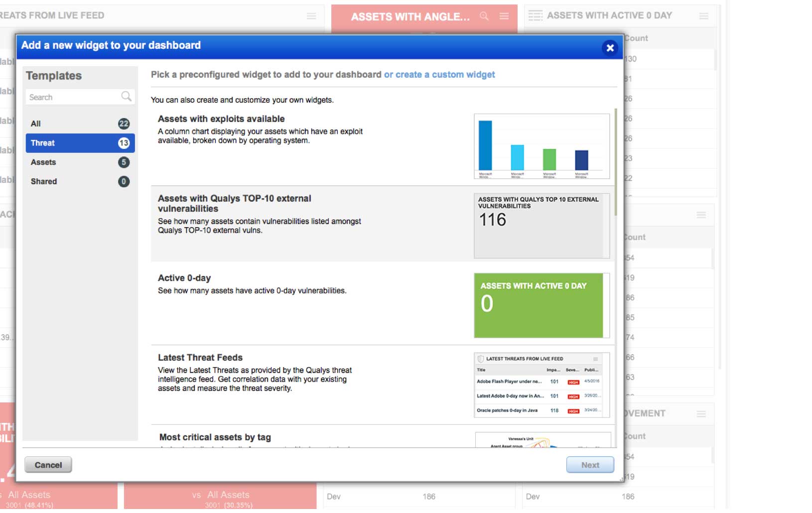This screenshot has height=513, width=812.
Task: Open the Shared templates category
Action: tap(80, 182)
